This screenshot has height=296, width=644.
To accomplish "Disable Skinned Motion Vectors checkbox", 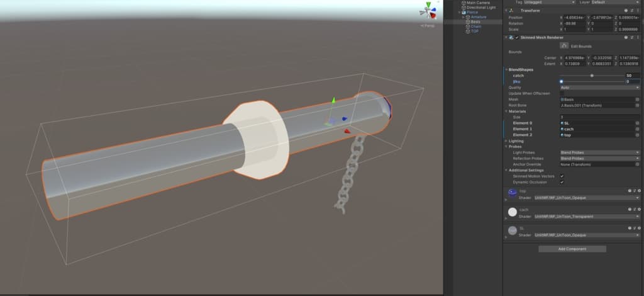I will (x=562, y=176).
